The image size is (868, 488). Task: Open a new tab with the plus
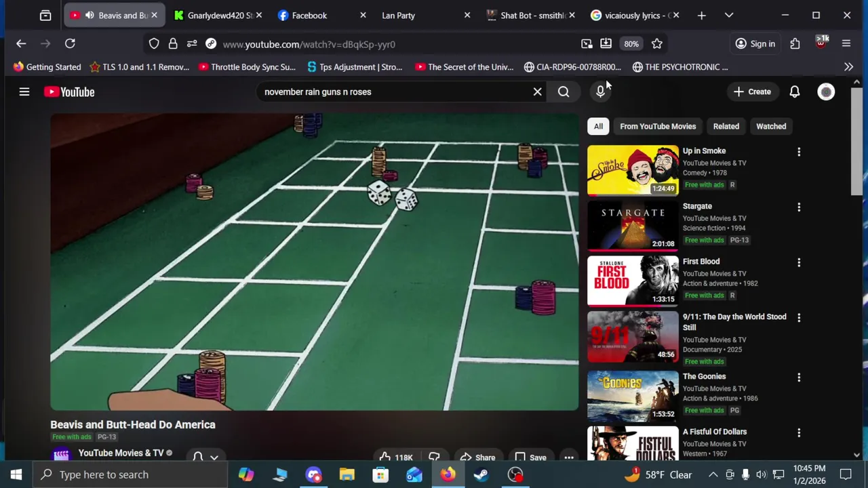[x=702, y=15]
